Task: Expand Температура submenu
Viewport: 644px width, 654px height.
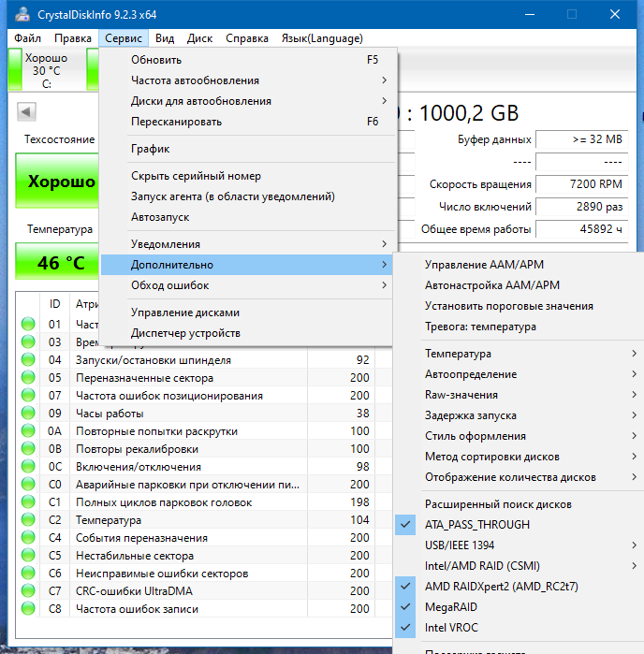Action: (519, 354)
